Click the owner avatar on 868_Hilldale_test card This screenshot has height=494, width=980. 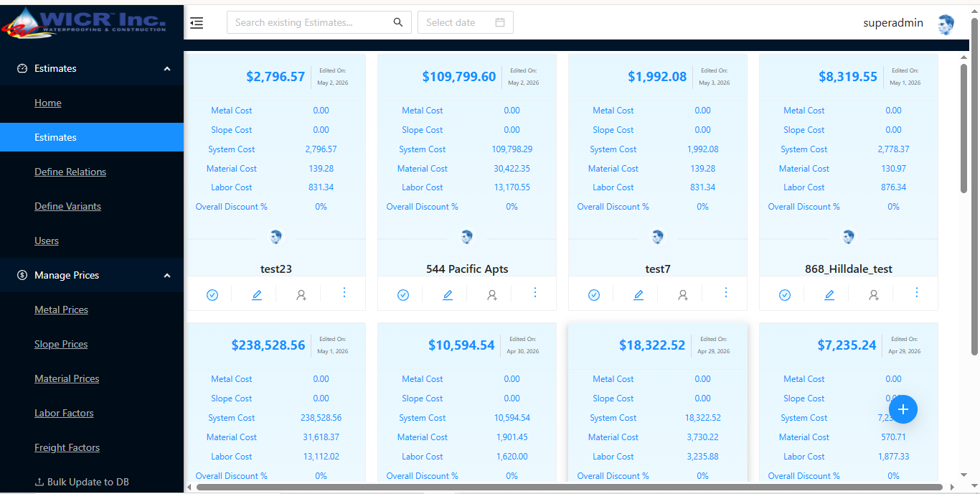849,236
